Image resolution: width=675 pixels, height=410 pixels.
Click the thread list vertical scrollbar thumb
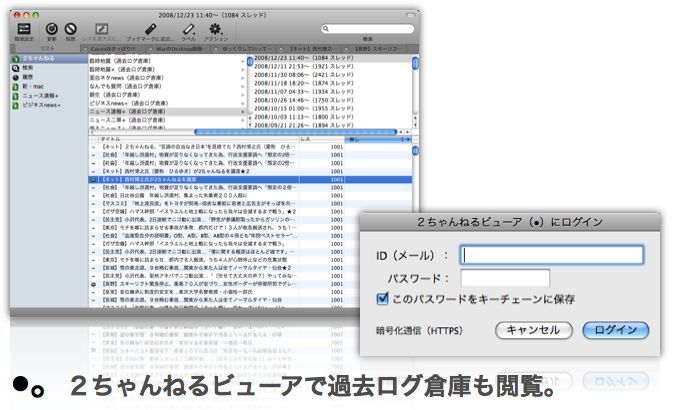415,151
